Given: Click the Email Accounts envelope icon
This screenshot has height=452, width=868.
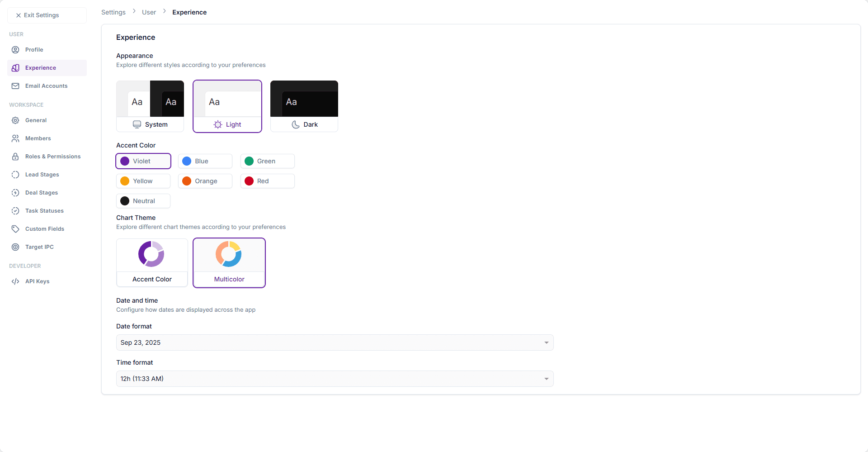Looking at the screenshot, I should pos(15,86).
